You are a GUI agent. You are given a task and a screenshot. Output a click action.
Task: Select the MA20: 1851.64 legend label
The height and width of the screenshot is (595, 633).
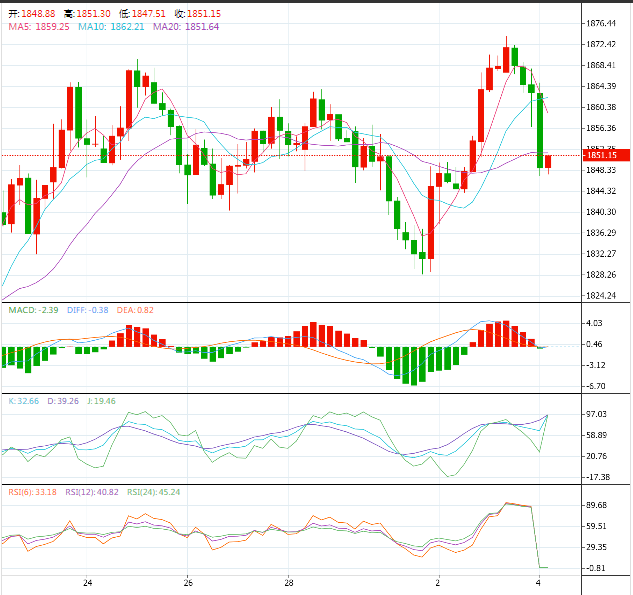[186, 27]
